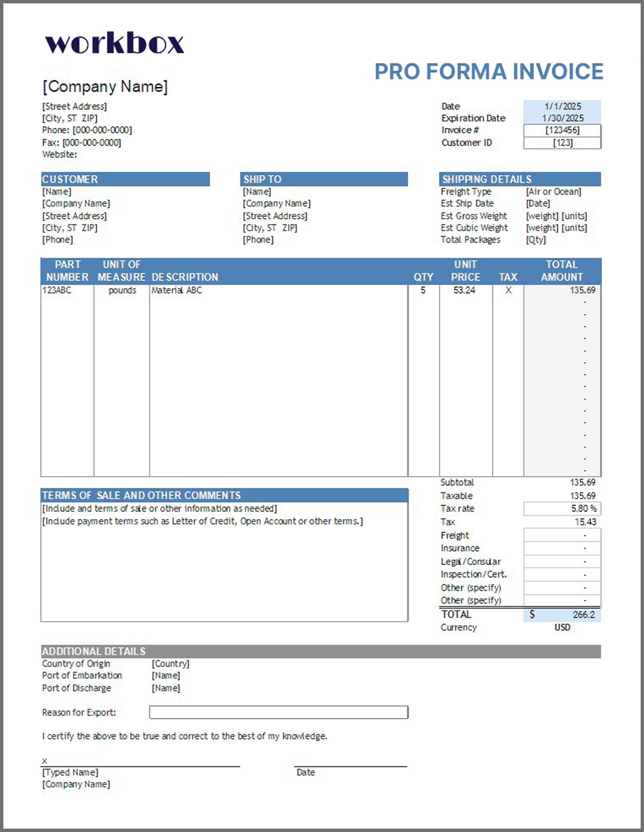Click the Freight Type [Air or Ocean] value
The width and height of the screenshot is (644, 832).
point(553,192)
